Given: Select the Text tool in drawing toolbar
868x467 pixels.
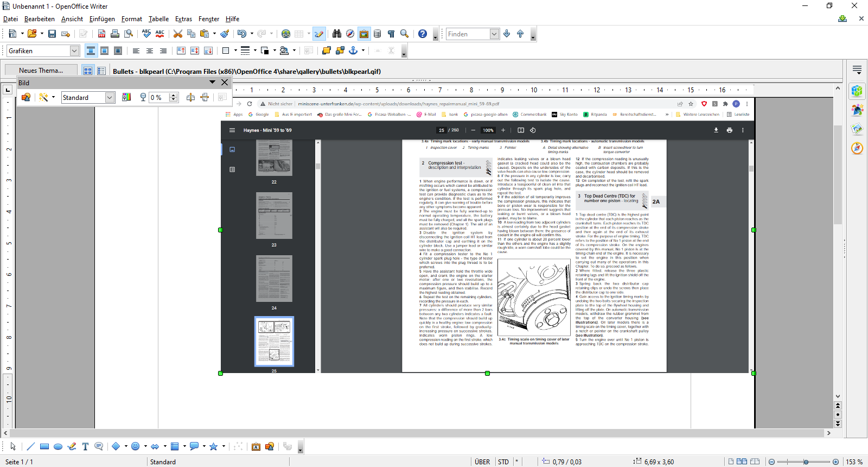Looking at the screenshot, I should point(85,446).
